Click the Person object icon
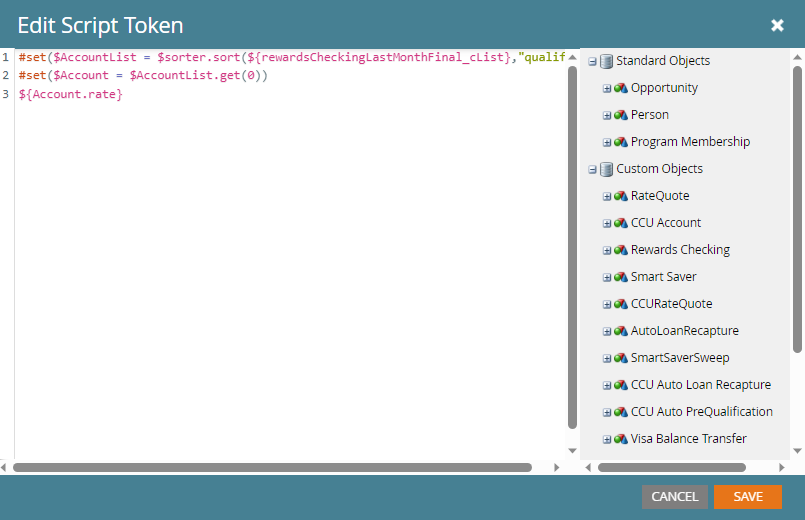This screenshot has width=805, height=520. [621, 115]
